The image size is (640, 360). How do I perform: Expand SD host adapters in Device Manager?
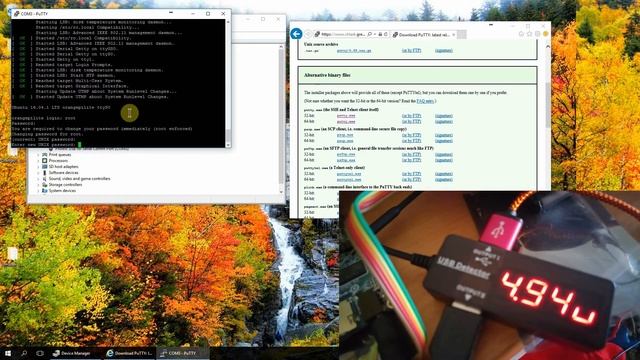39,167
